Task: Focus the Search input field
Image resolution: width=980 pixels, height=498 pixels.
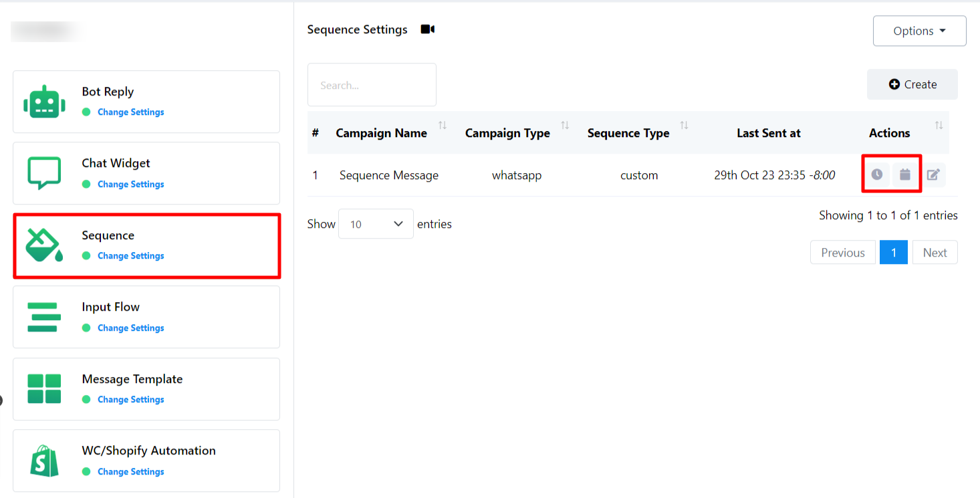Action: coord(372,85)
